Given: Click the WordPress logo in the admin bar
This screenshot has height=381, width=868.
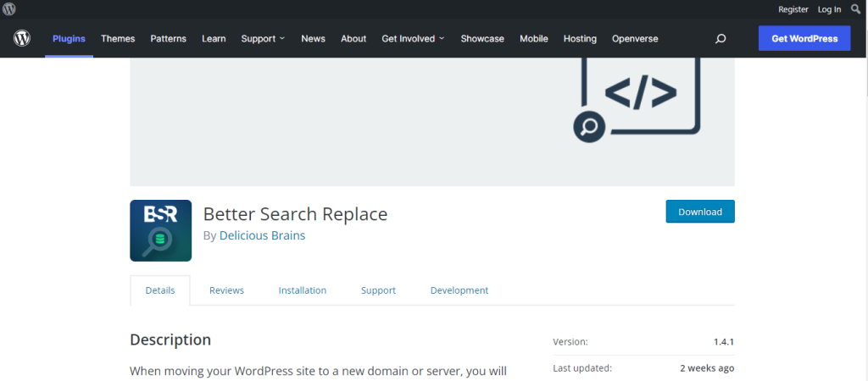Looking at the screenshot, I should (x=8, y=8).
